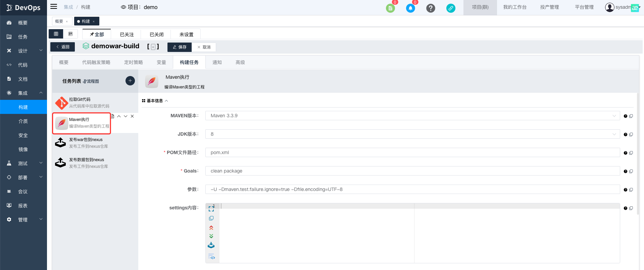Switch to card view layout icon
The height and width of the screenshot is (270, 644).
pyautogui.click(x=70, y=34)
